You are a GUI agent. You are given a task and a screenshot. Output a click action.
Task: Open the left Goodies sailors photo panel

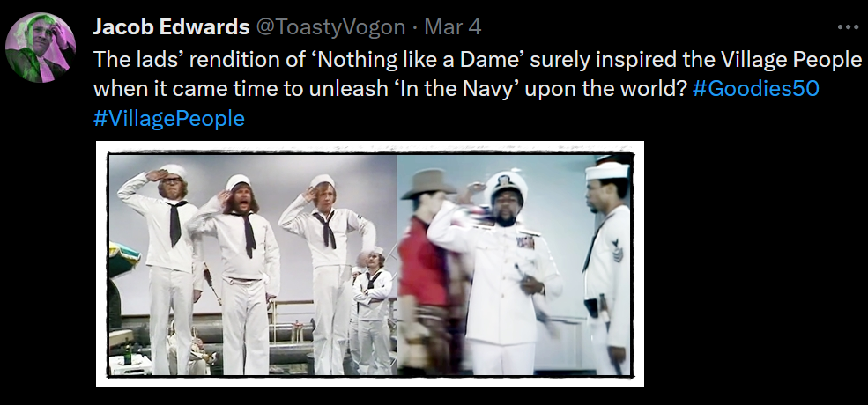[253, 265]
